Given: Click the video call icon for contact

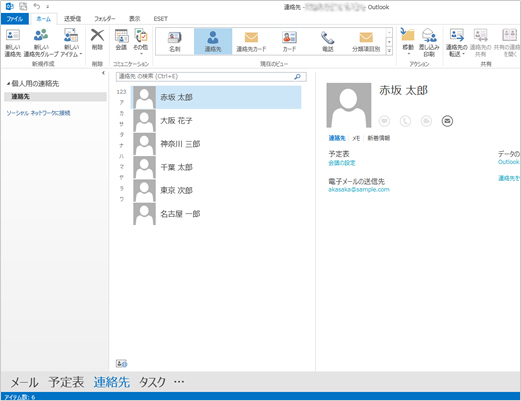Looking at the screenshot, I should (426, 121).
